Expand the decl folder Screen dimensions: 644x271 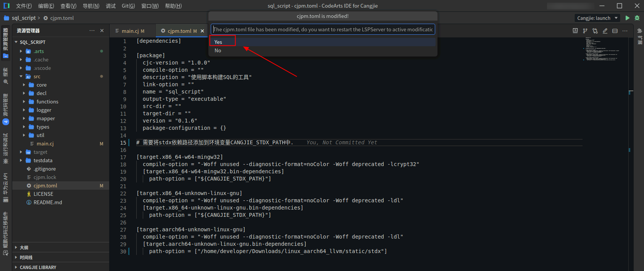click(x=24, y=93)
